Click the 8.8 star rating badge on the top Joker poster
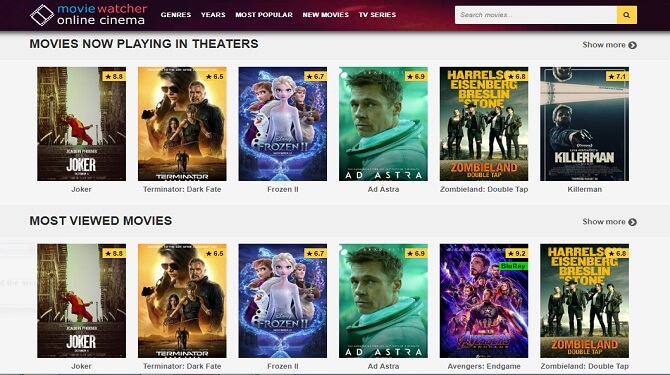 114,76
